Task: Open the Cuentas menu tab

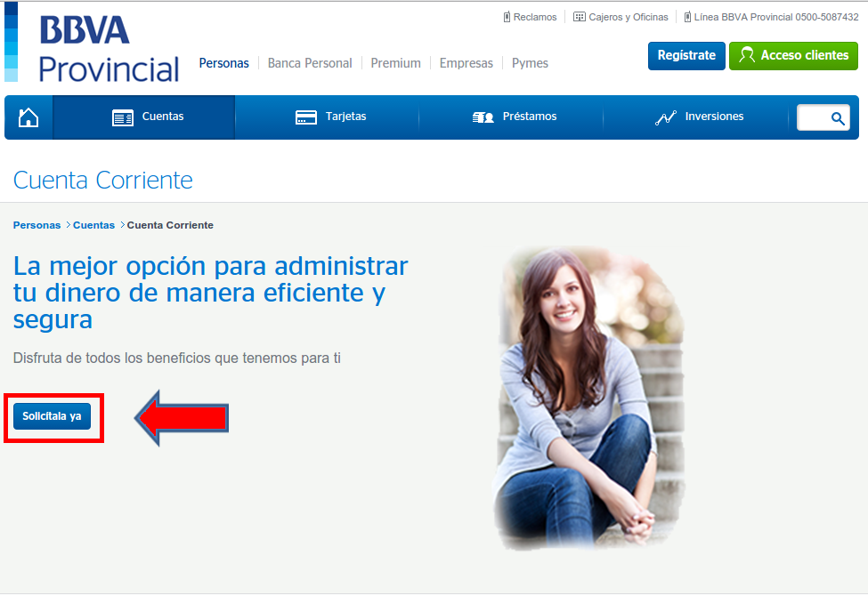Action: tap(144, 117)
